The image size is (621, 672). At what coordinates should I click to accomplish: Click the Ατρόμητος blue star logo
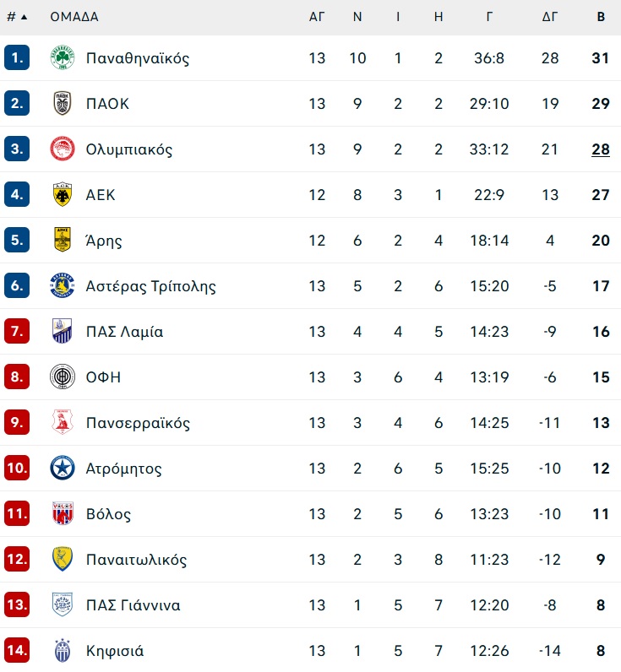coord(63,468)
